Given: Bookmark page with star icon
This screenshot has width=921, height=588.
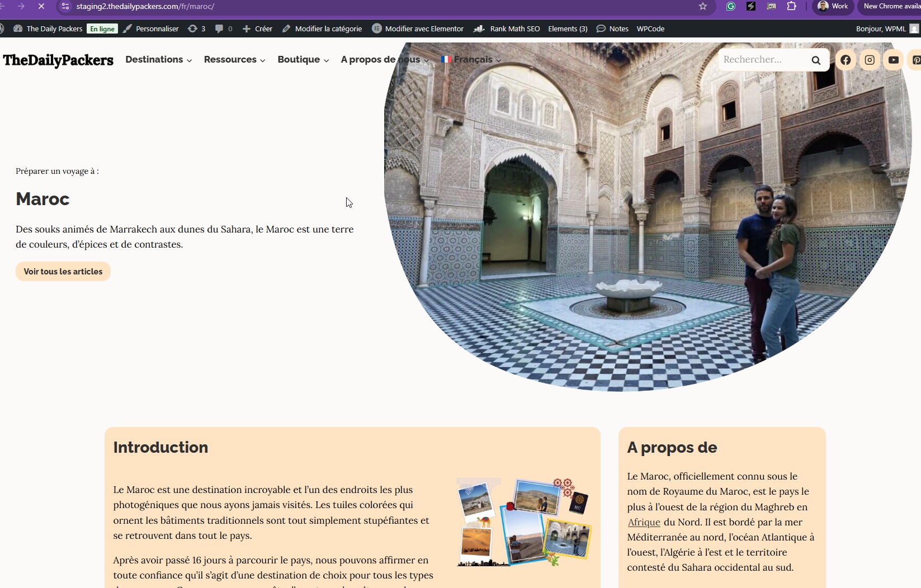Looking at the screenshot, I should [x=703, y=6].
